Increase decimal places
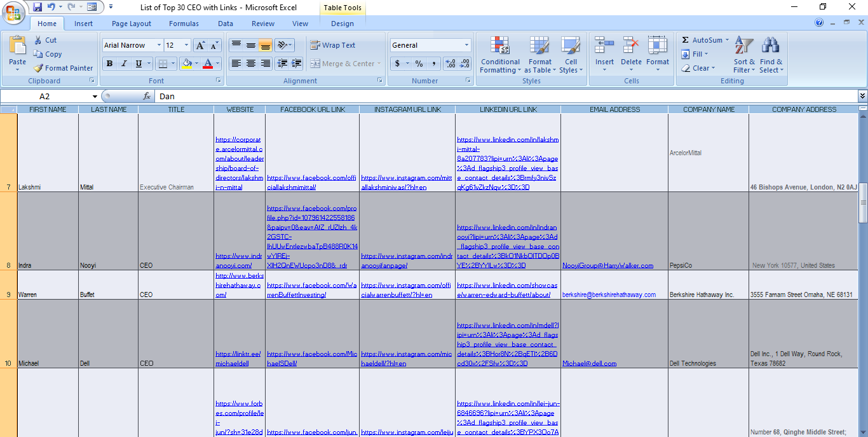The image size is (868, 437). [450, 64]
